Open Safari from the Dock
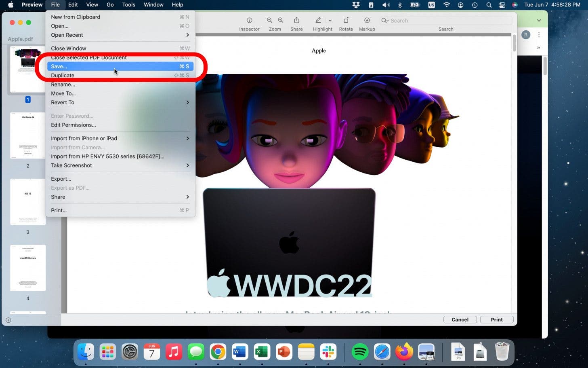Screen dimensions: 588x368 point(382,352)
